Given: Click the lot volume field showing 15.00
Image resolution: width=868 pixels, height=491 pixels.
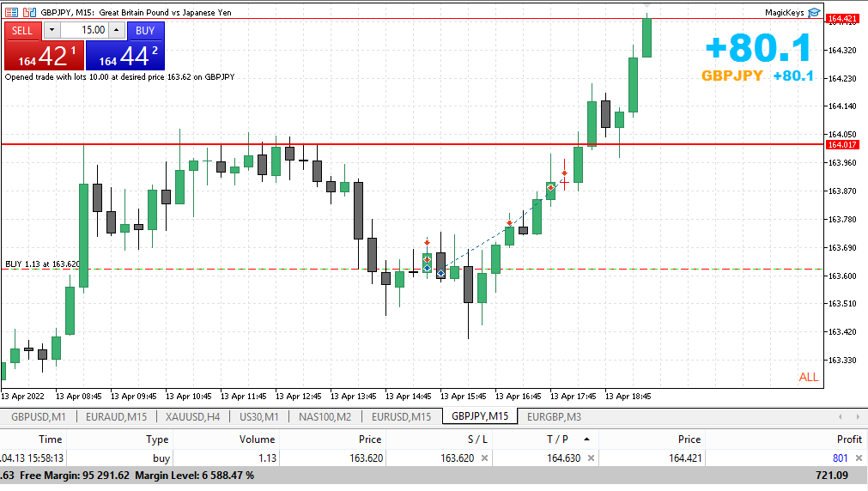Looking at the screenshot, I should coord(84,30).
